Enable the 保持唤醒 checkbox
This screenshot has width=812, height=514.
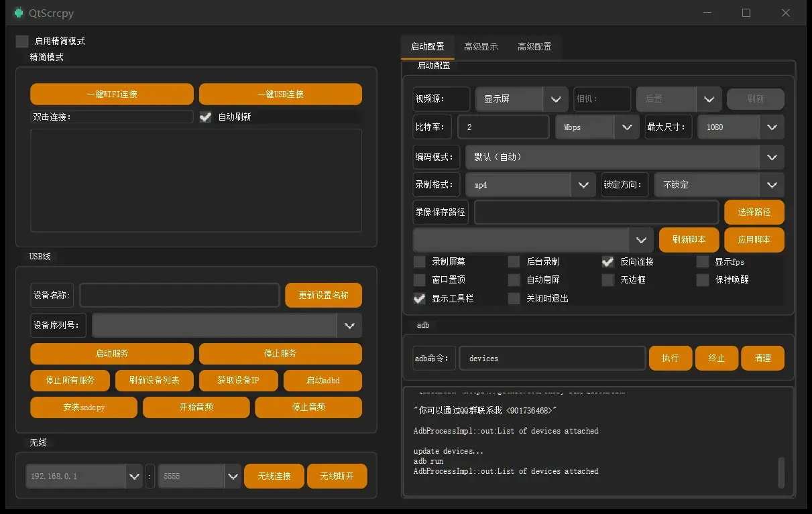(x=703, y=279)
